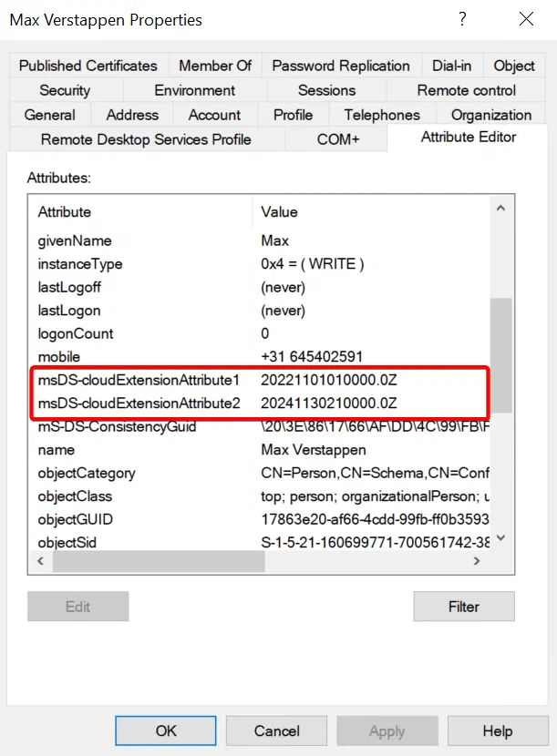Click the horizontal scrollbar thumb
The width and height of the screenshot is (557, 756).
[159, 561]
